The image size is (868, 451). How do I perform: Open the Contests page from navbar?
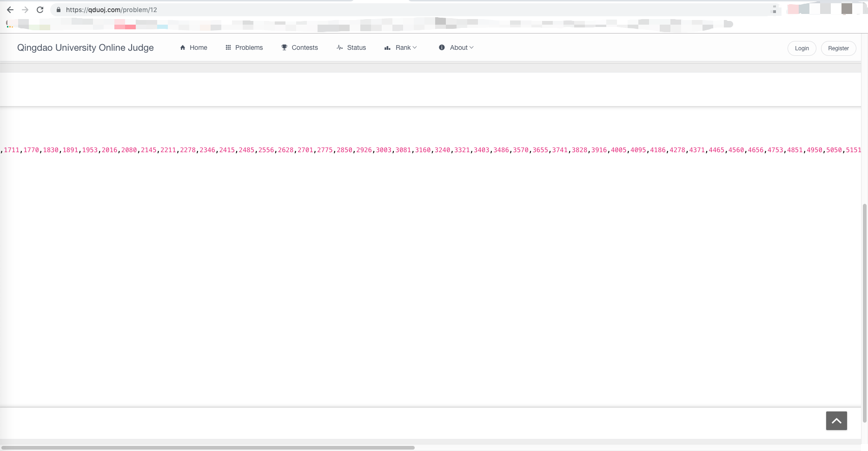tap(305, 47)
